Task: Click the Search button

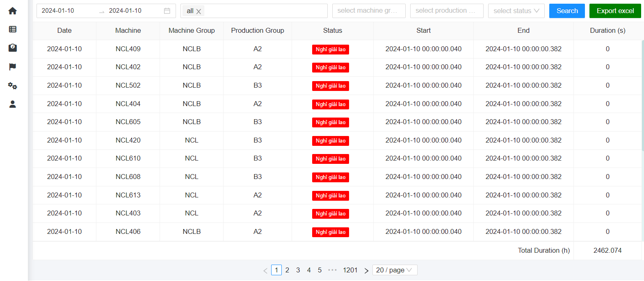Action: 567,11
